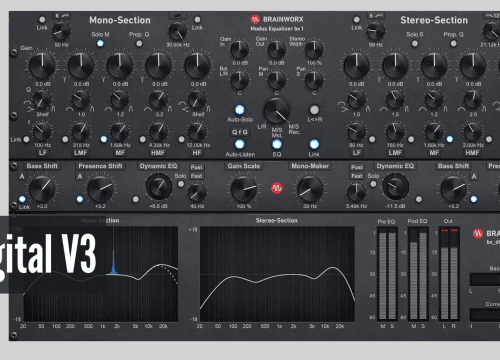Click the Mono high-pass 50 Hz knob

coord(62,31)
